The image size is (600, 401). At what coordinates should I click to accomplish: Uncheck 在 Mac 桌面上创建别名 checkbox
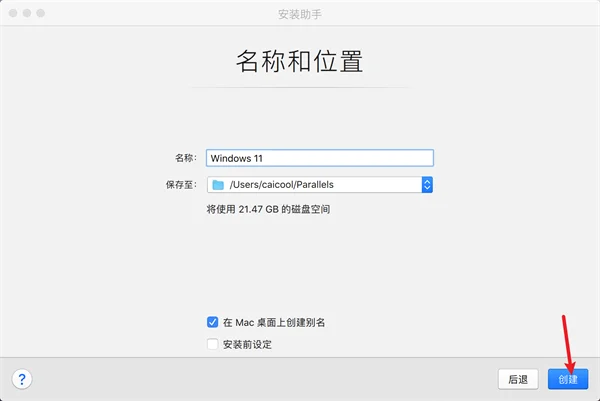click(x=212, y=322)
